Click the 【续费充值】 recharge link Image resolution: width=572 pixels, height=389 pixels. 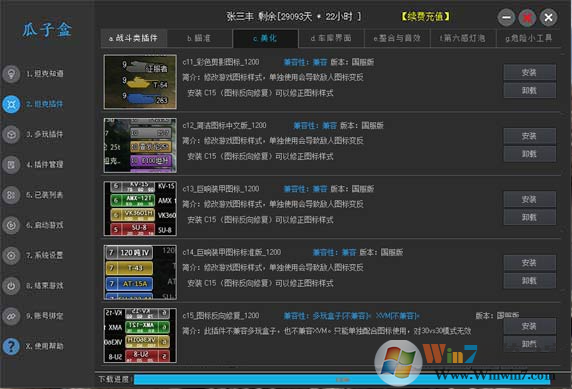[x=425, y=16]
